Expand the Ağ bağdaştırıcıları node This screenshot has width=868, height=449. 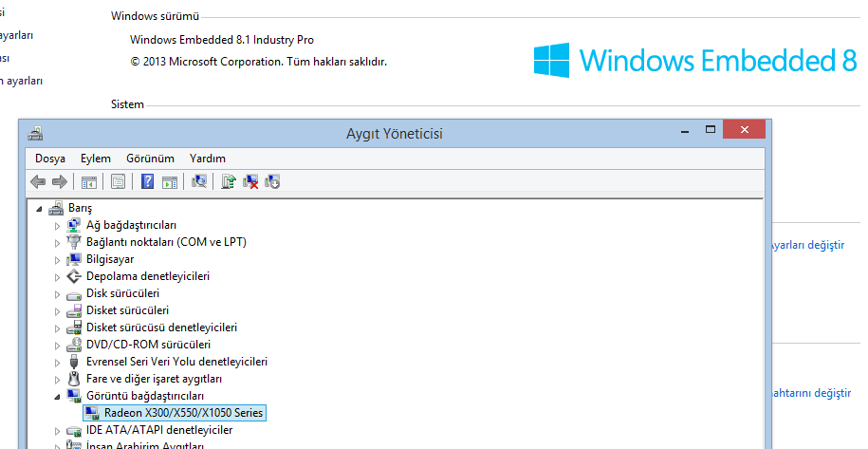(57, 225)
